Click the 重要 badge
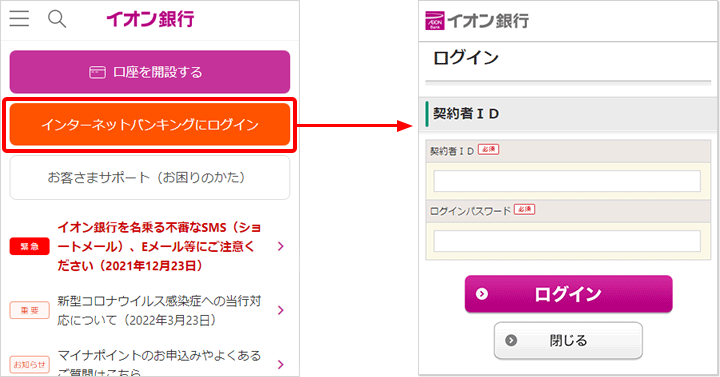 [x=29, y=310]
